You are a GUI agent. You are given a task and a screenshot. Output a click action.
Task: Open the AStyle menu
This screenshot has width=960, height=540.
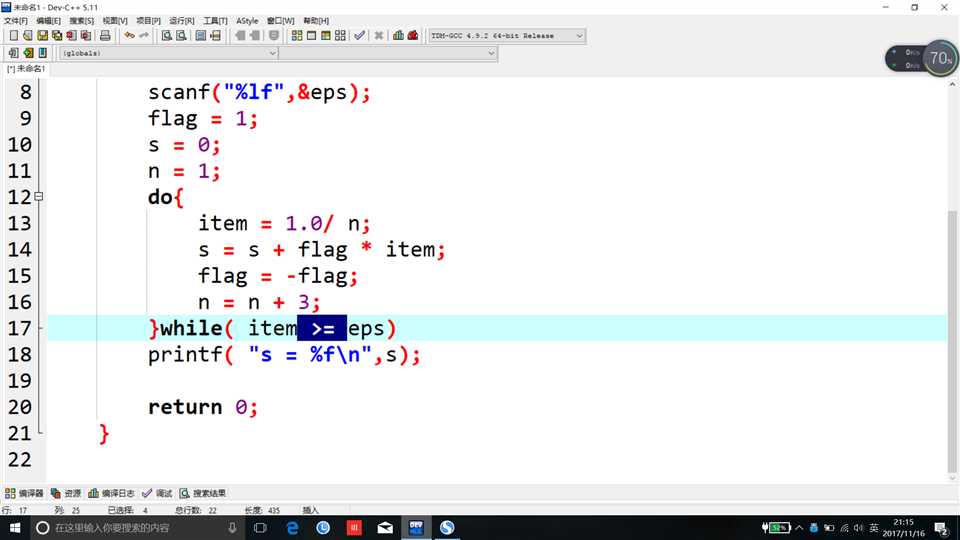(x=247, y=21)
